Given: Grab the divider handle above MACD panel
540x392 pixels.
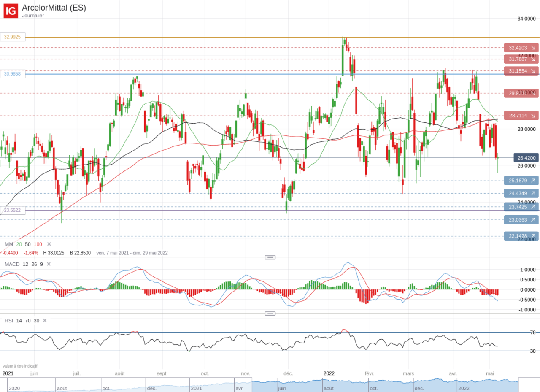Looking at the screenshot, I should coord(270,257).
